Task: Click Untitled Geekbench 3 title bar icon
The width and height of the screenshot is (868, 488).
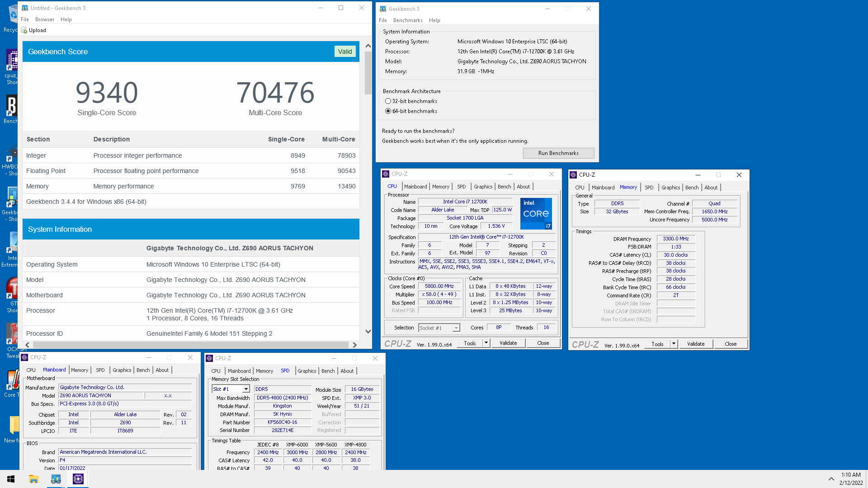Action: pyautogui.click(x=25, y=8)
